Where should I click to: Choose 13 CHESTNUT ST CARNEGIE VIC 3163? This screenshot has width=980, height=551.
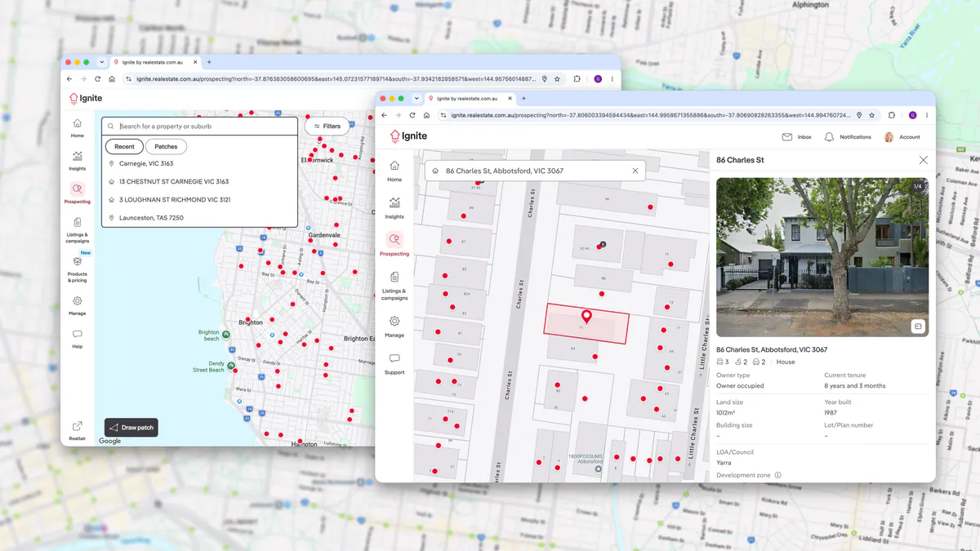tap(200, 181)
